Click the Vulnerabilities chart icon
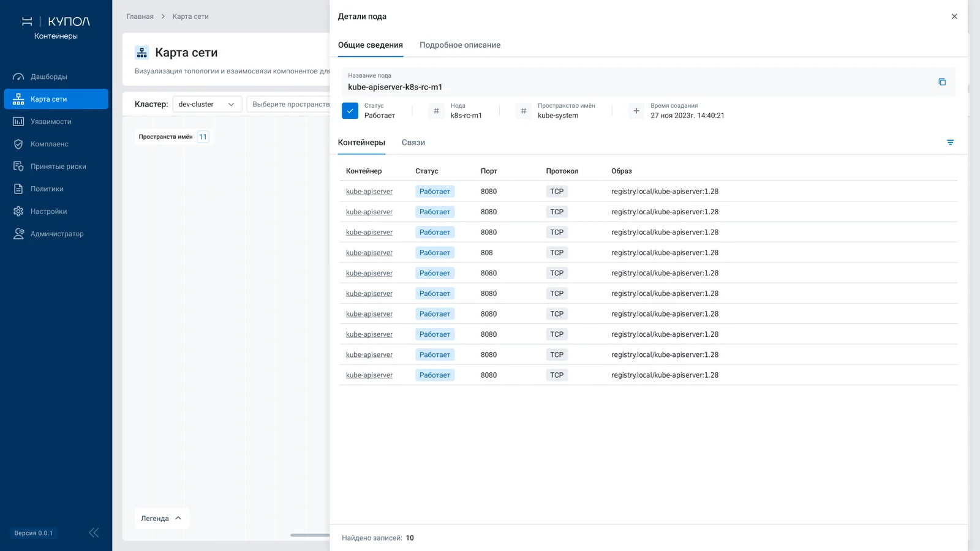Screen dimensions: 980x551 tap(18, 122)
